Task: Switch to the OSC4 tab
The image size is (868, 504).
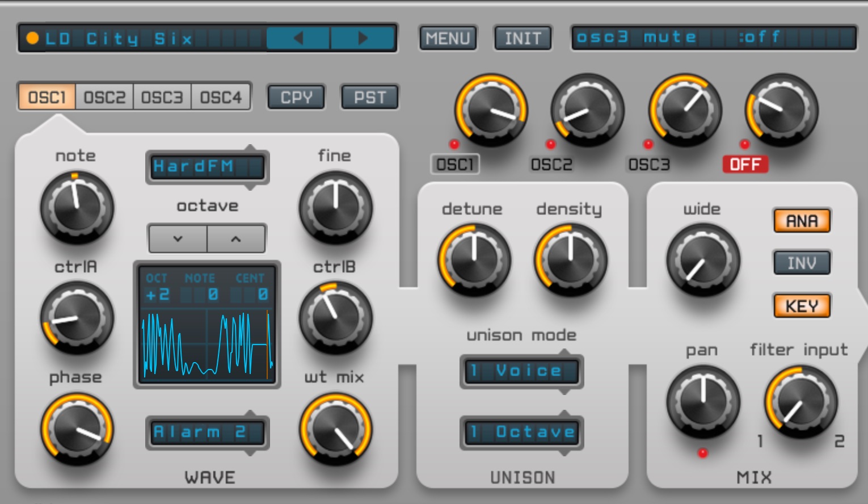Action: pyautogui.click(x=221, y=97)
